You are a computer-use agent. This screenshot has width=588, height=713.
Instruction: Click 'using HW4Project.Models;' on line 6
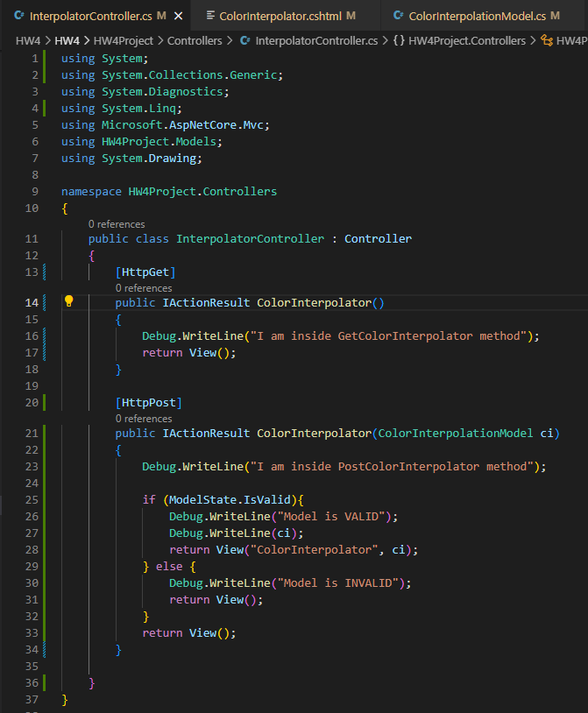click(142, 141)
